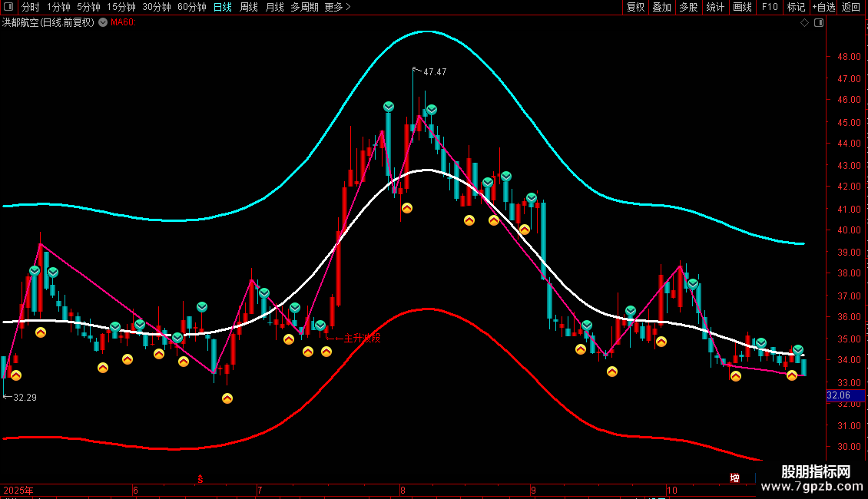868x499 pixels.
Task: Toggle the right sidebar panel icon
Action: click(819, 23)
